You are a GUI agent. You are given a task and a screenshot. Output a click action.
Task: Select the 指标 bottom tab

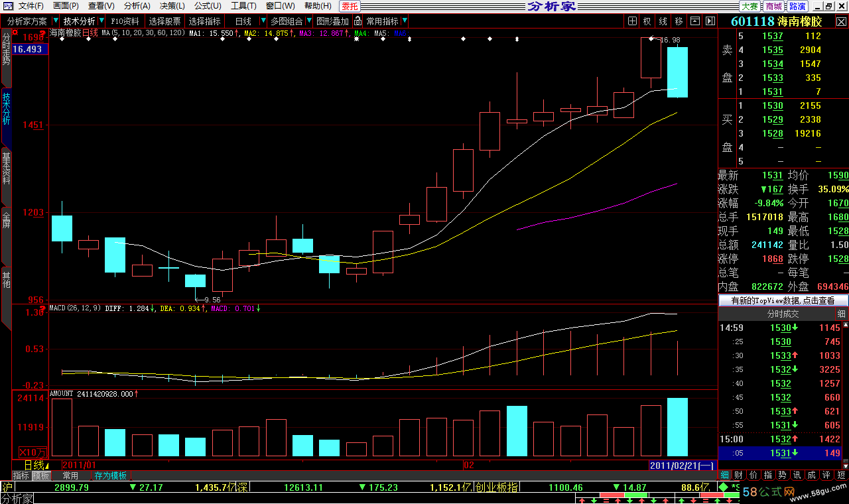point(21,475)
